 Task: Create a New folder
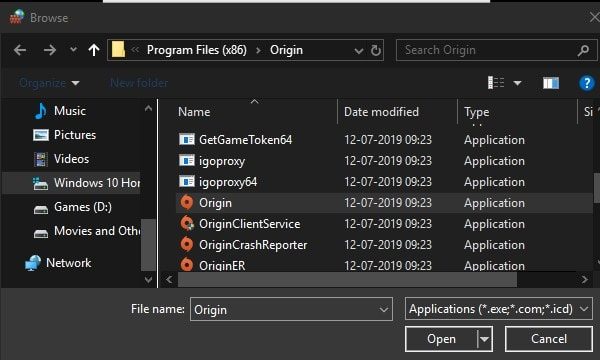point(139,83)
